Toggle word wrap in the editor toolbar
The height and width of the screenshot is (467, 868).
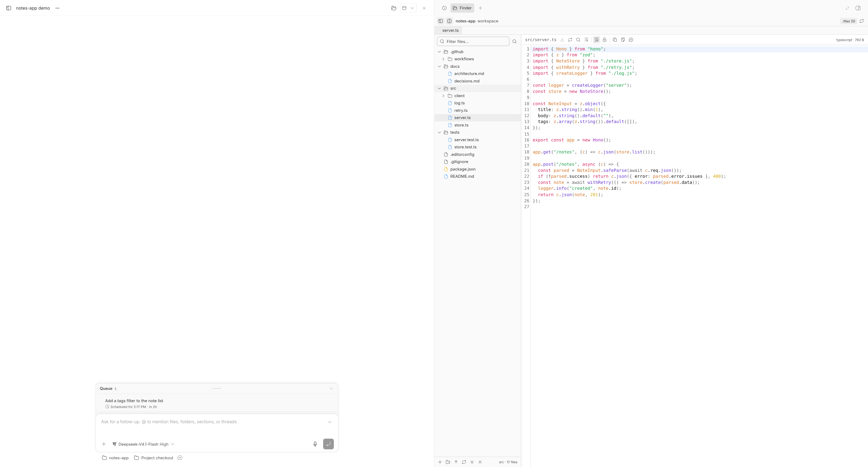[596, 40]
